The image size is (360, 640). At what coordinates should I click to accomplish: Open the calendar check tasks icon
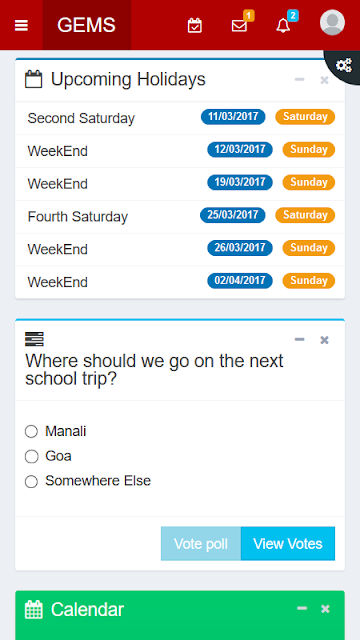click(x=195, y=26)
